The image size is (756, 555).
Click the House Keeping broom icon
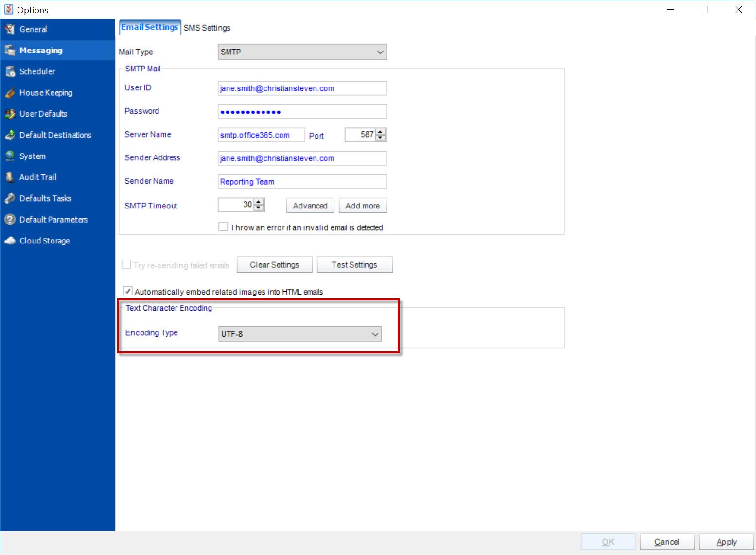point(10,93)
